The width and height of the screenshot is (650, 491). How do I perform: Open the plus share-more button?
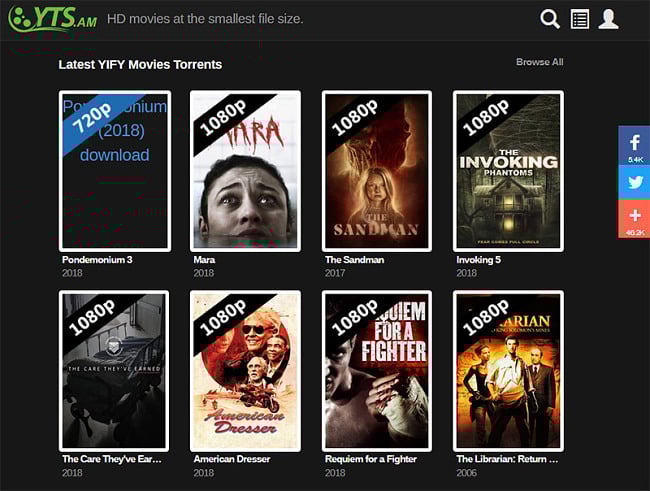[x=634, y=219]
